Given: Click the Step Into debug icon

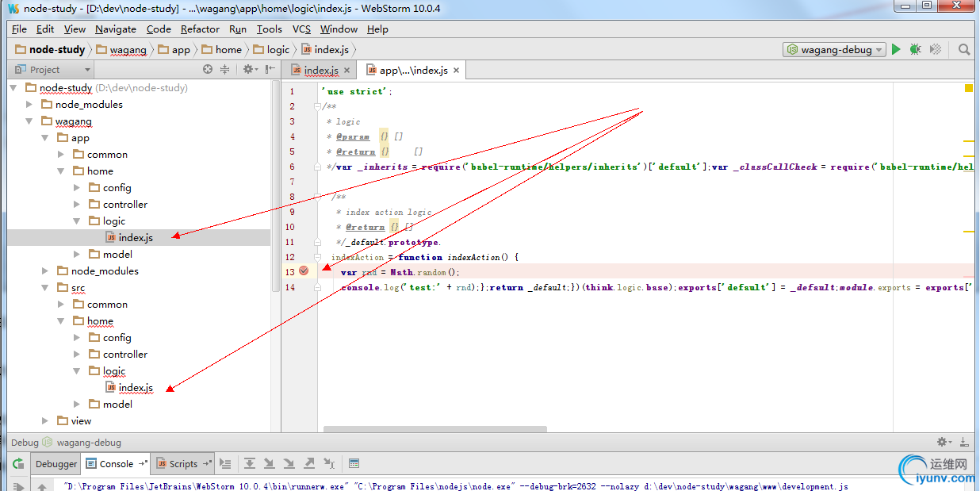Looking at the screenshot, I should (x=270, y=464).
